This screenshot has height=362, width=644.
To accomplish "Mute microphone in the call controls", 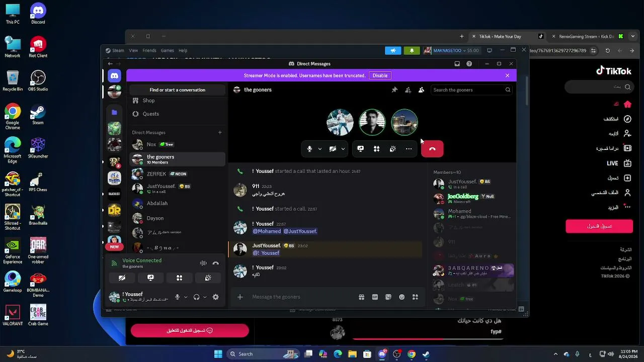I will [309, 149].
